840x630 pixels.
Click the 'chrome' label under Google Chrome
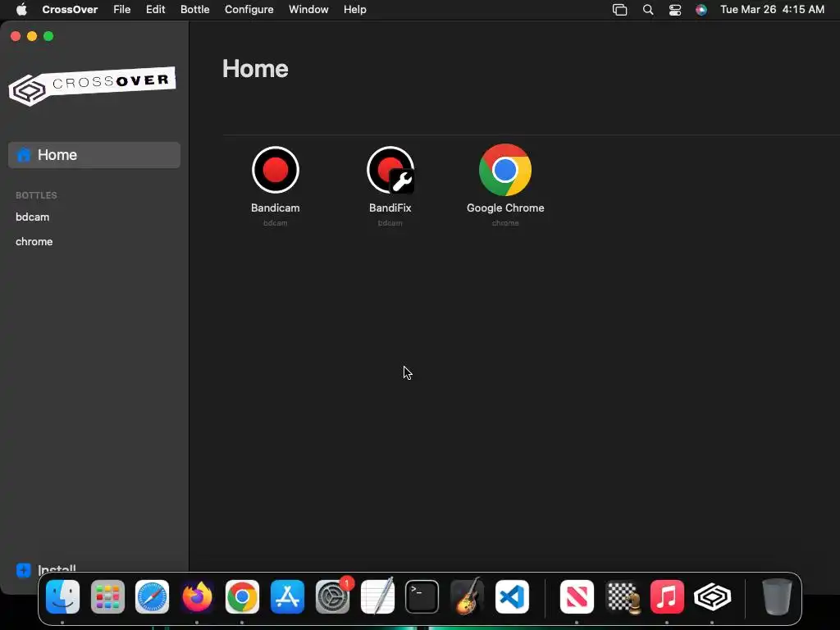click(505, 223)
